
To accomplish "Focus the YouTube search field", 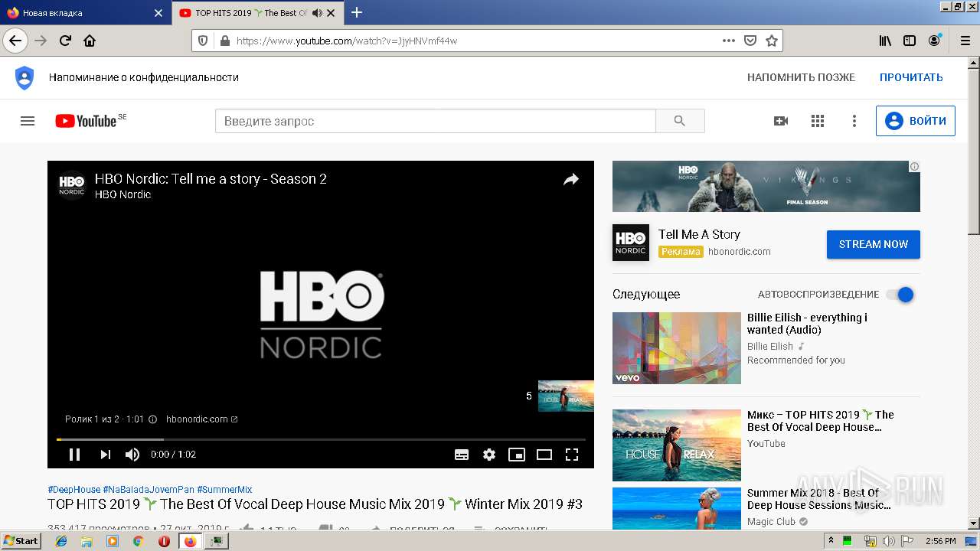I will (x=435, y=121).
